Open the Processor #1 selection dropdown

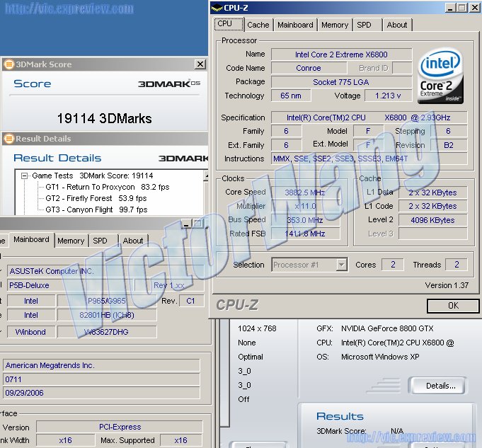tap(341, 265)
